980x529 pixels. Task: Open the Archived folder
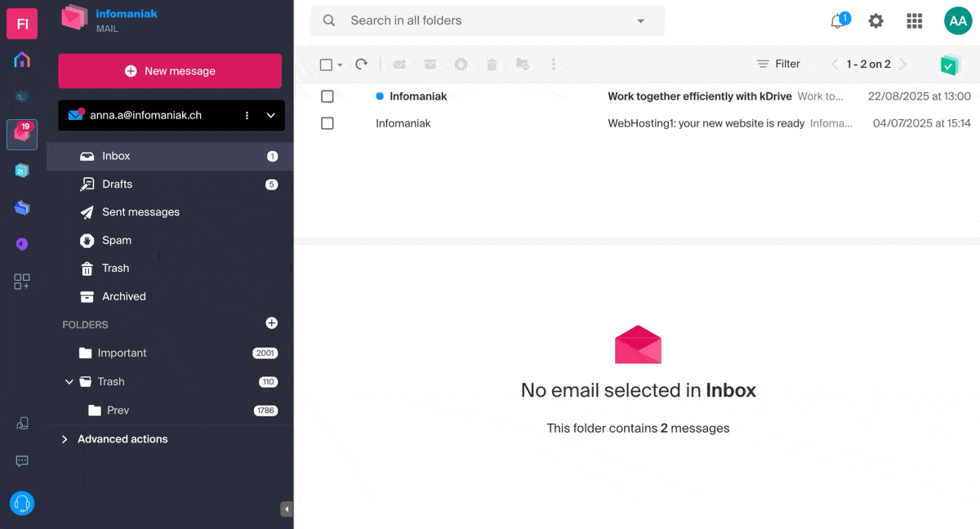click(170, 297)
